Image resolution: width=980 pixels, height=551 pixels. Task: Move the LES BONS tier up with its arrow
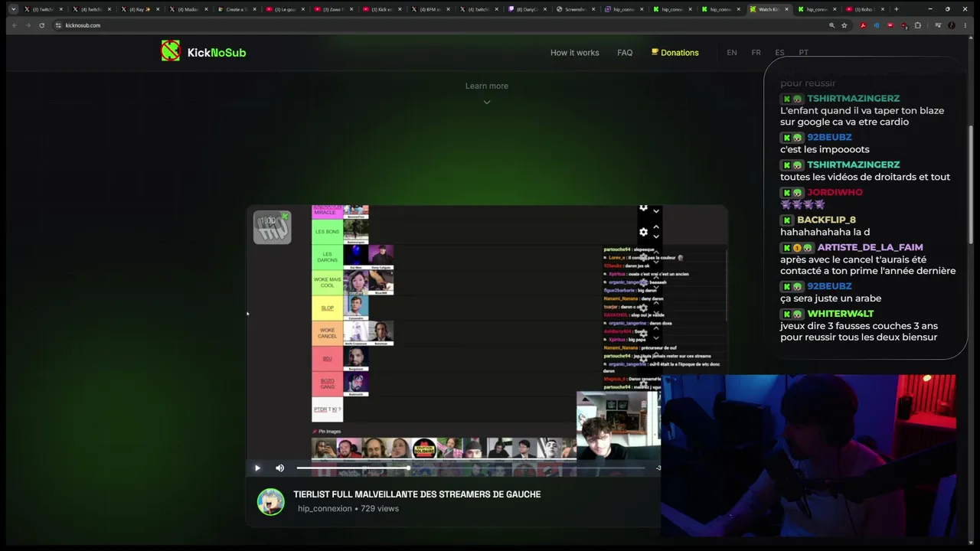656,227
